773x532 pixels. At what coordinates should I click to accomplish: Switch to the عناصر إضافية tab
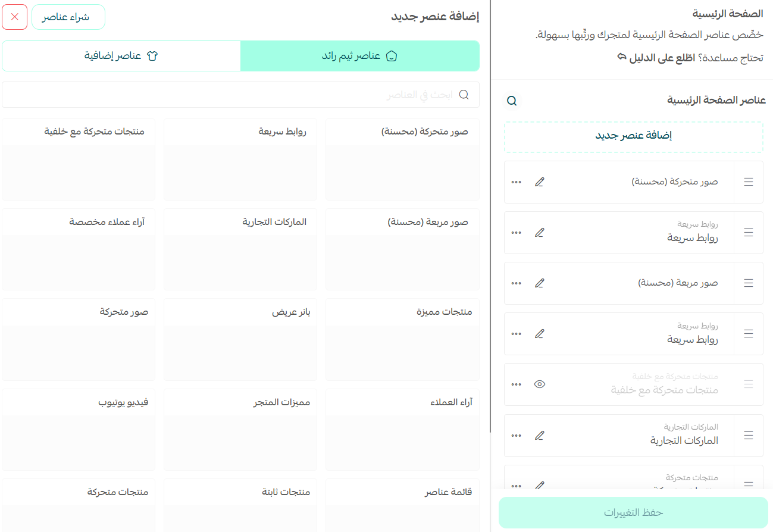tap(121, 55)
